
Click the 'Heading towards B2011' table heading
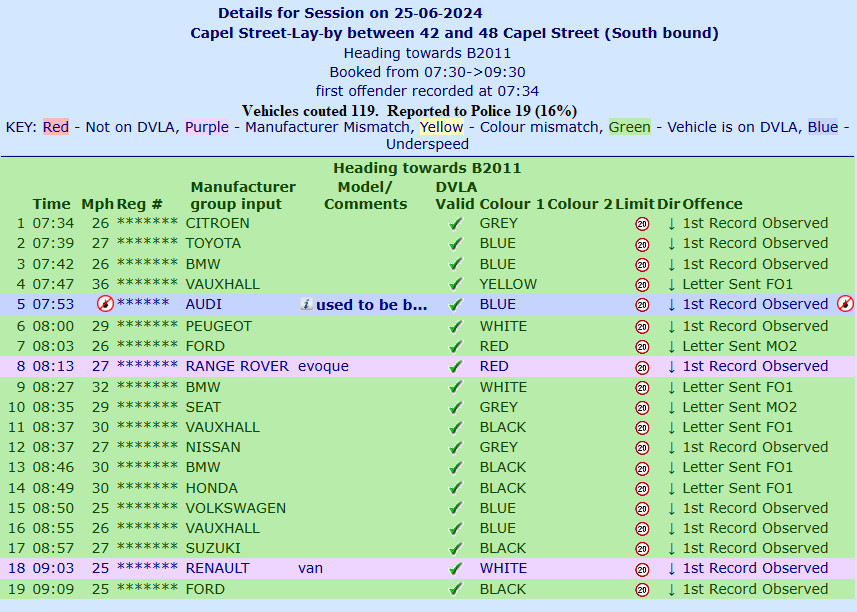pos(427,168)
